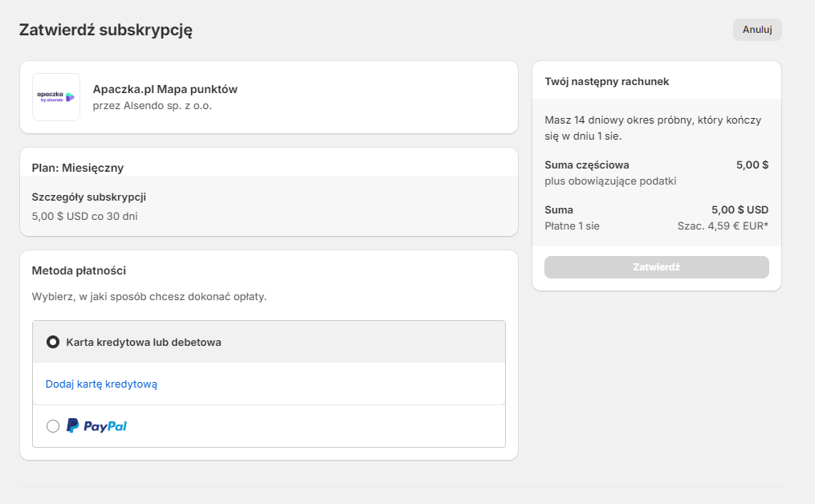Click the 14-day trial period notice text

(652, 127)
